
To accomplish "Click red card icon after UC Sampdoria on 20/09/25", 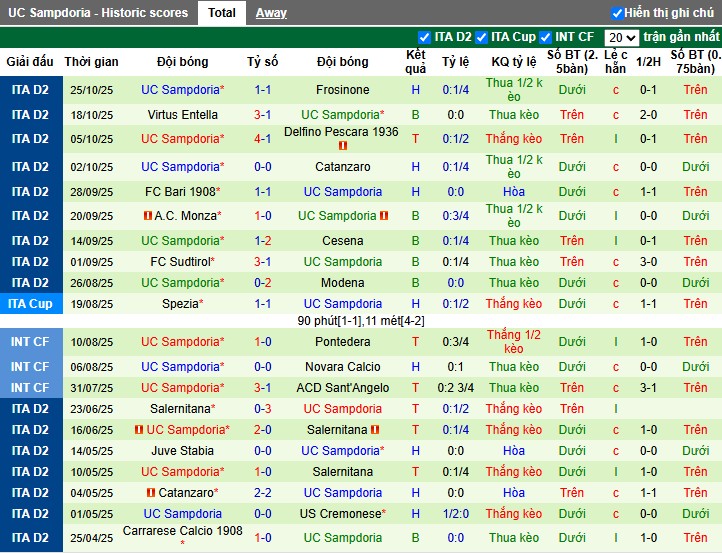I will click(x=384, y=216).
